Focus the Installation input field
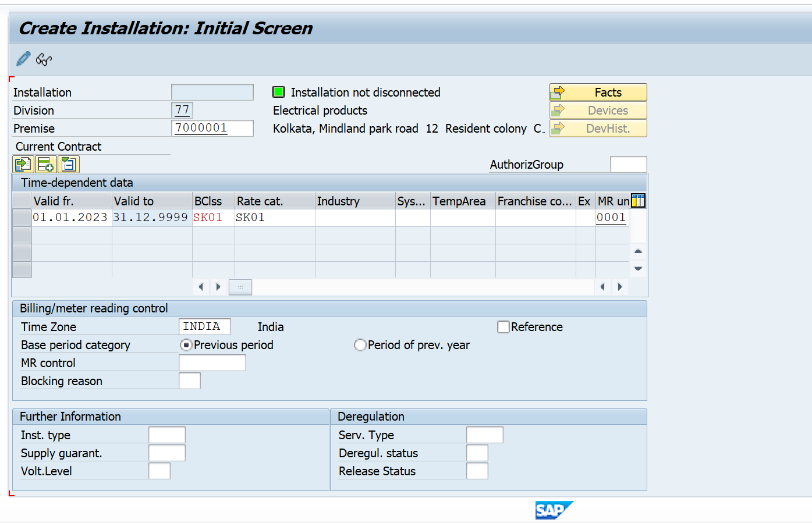The height and width of the screenshot is (523, 812). pyautogui.click(x=212, y=92)
